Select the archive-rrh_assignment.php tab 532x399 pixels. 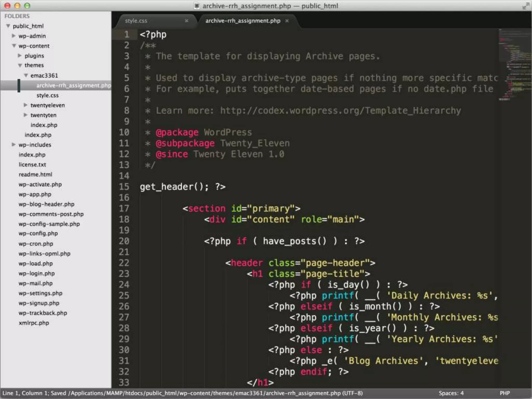point(243,21)
